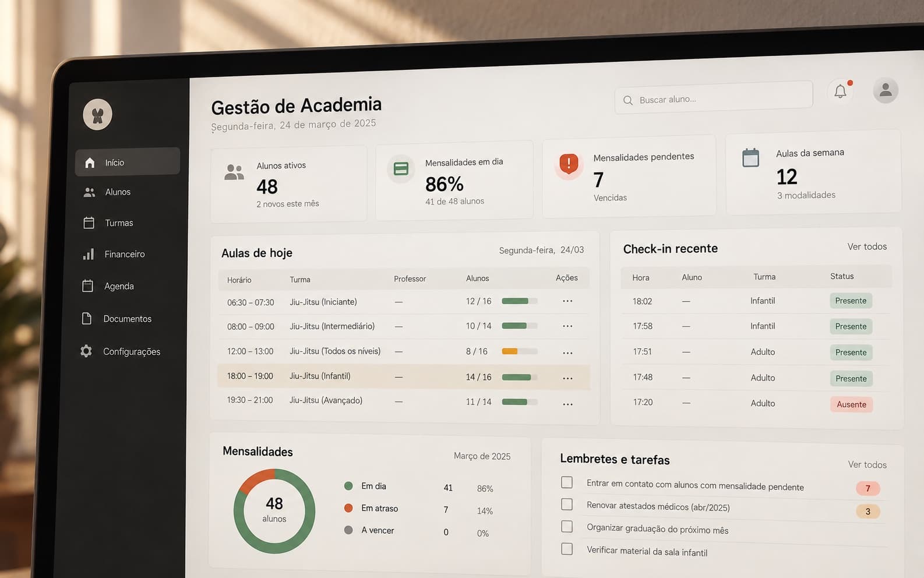Click the Mensalidades em dia card icon
Viewport: 924px width, 578px height.
point(401,169)
